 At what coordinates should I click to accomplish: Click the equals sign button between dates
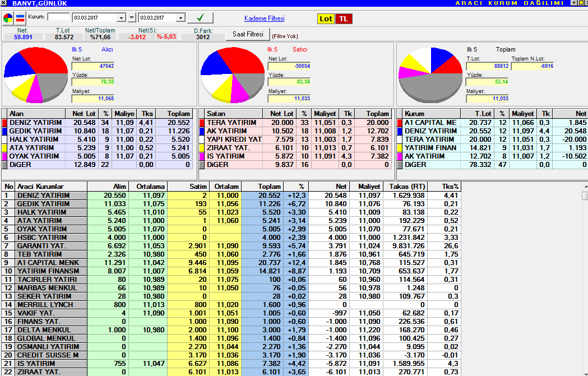(x=132, y=17)
